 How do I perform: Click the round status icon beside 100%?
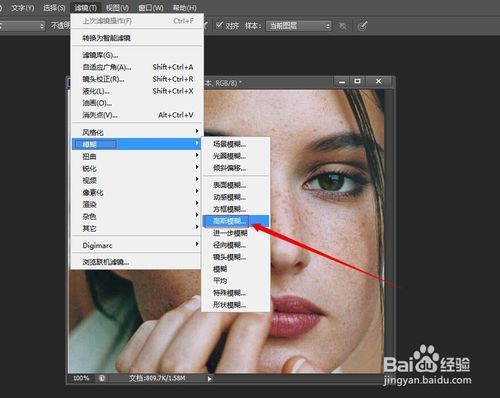tap(102, 378)
